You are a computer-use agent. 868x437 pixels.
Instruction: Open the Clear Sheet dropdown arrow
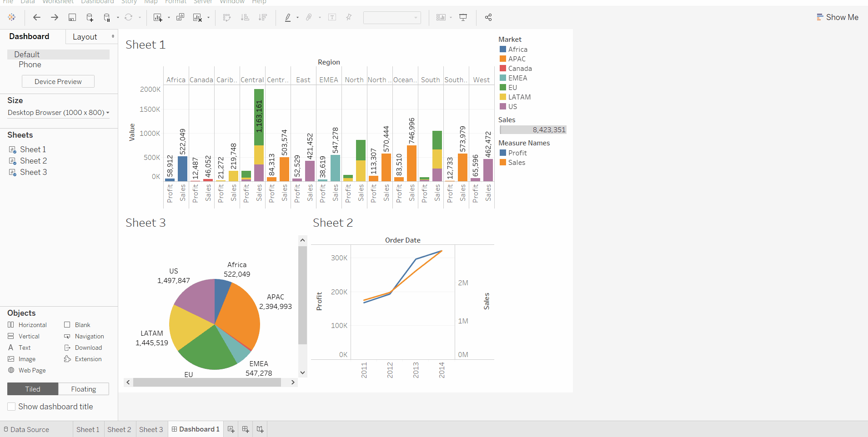[208, 17]
